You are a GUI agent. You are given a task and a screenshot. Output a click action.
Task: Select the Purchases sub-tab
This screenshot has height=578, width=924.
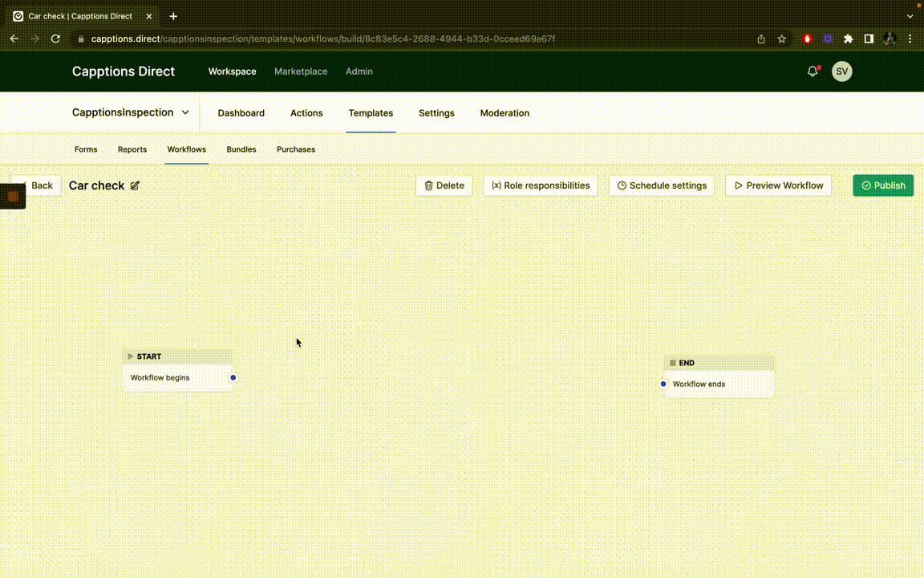pyautogui.click(x=296, y=150)
